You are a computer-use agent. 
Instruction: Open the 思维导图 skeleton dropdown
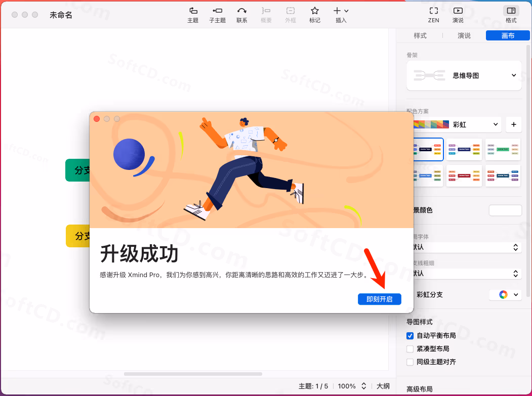point(464,75)
